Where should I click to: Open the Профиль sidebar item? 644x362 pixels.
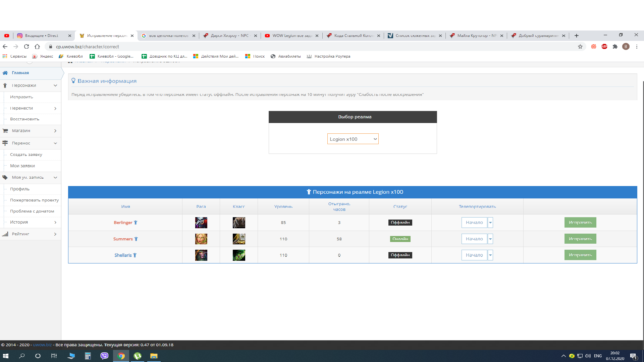point(20,189)
